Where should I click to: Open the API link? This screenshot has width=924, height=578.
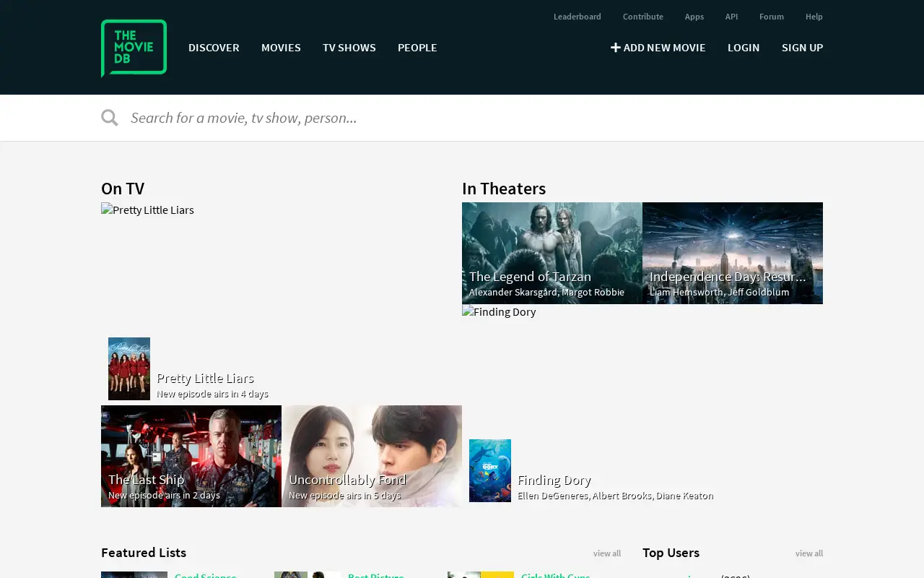click(x=731, y=17)
